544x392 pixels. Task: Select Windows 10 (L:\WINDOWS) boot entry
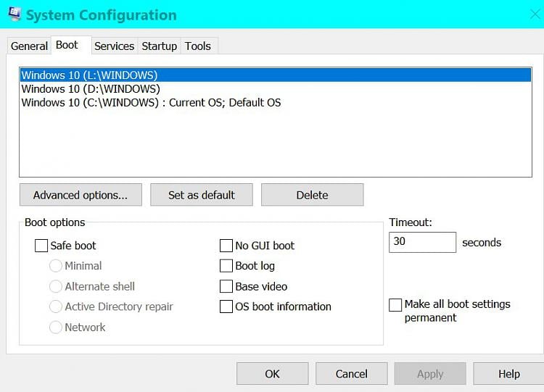89,75
